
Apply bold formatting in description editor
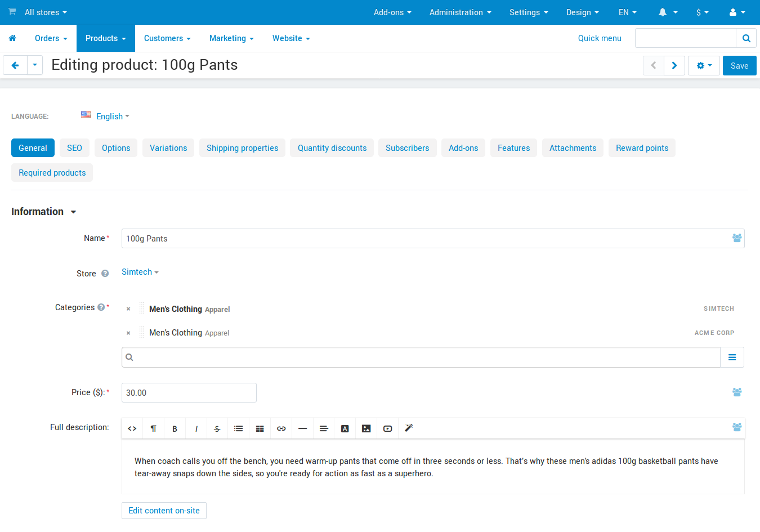[175, 428]
